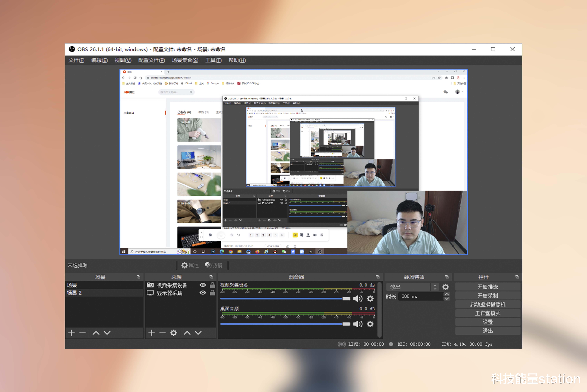Open 桌面音频 mixer settings gear

(370, 324)
